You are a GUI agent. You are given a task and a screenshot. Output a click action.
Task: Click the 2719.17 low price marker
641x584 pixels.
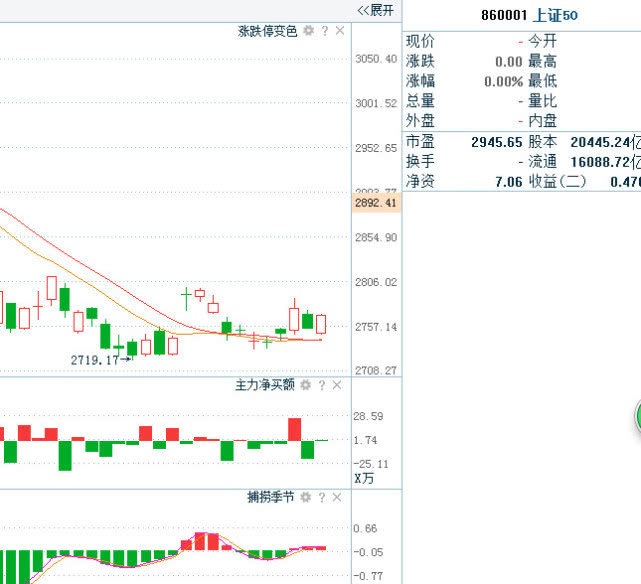94,359
